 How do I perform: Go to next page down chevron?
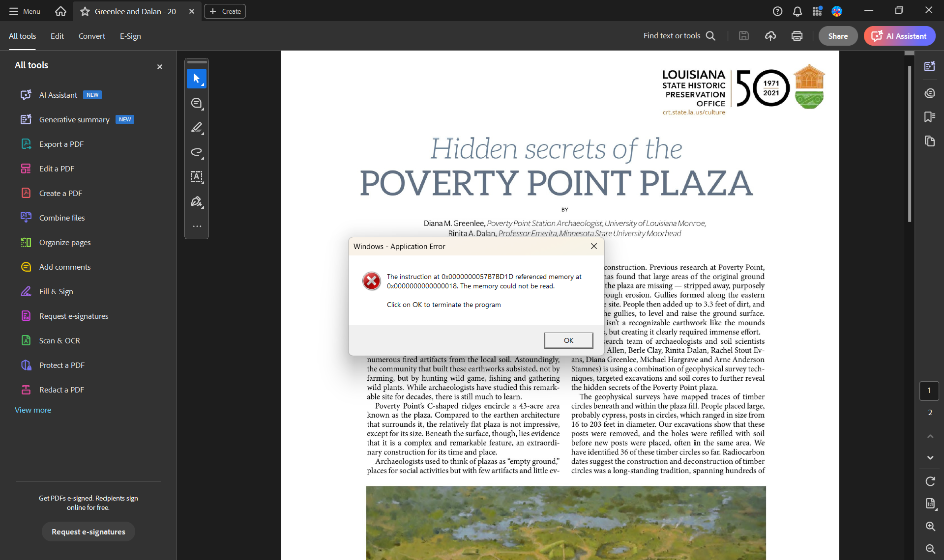click(930, 457)
